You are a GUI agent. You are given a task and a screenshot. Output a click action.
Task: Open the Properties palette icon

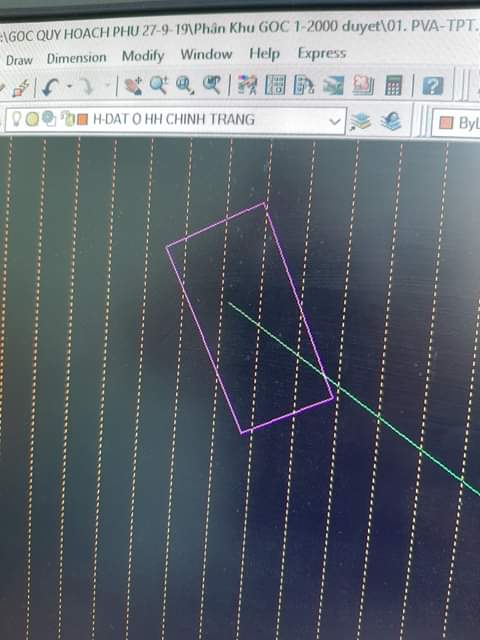(247, 85)
